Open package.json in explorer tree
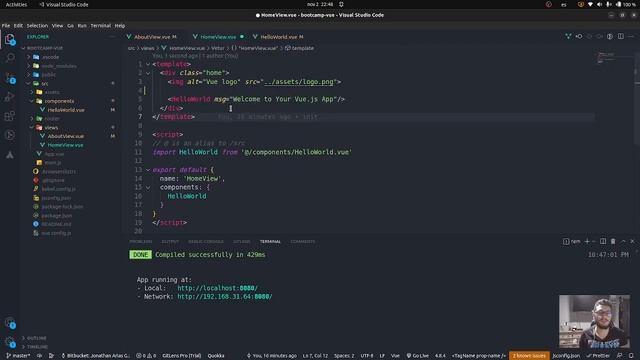This screenshot has height=360, width=640. point(57,216)
